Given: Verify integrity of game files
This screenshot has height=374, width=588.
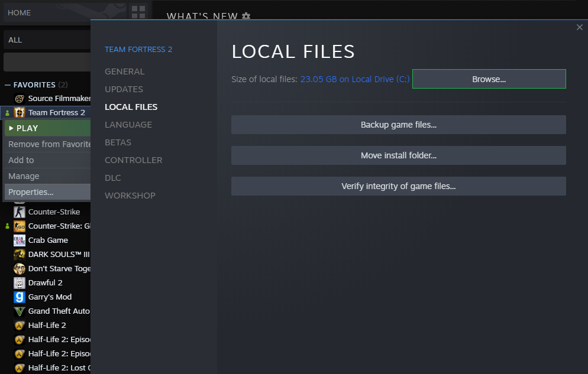Looking at the screenshot, I should [x=398, y=186].
